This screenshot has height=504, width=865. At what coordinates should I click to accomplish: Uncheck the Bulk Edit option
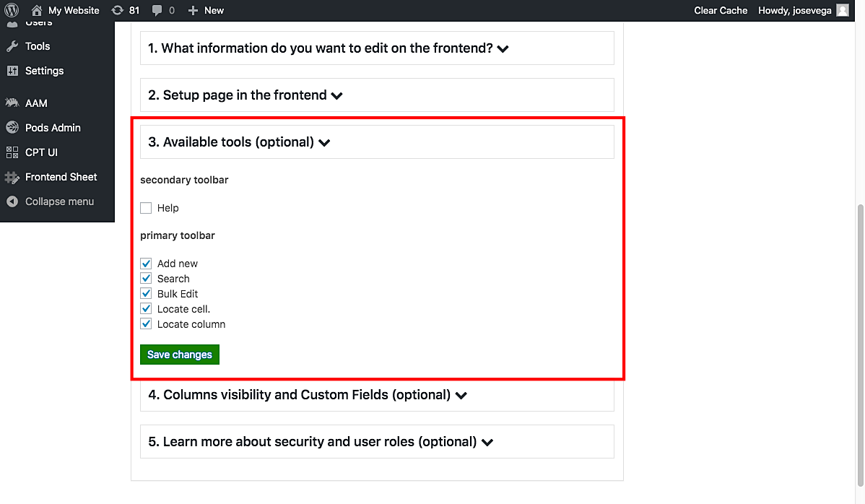click(146, 293)
